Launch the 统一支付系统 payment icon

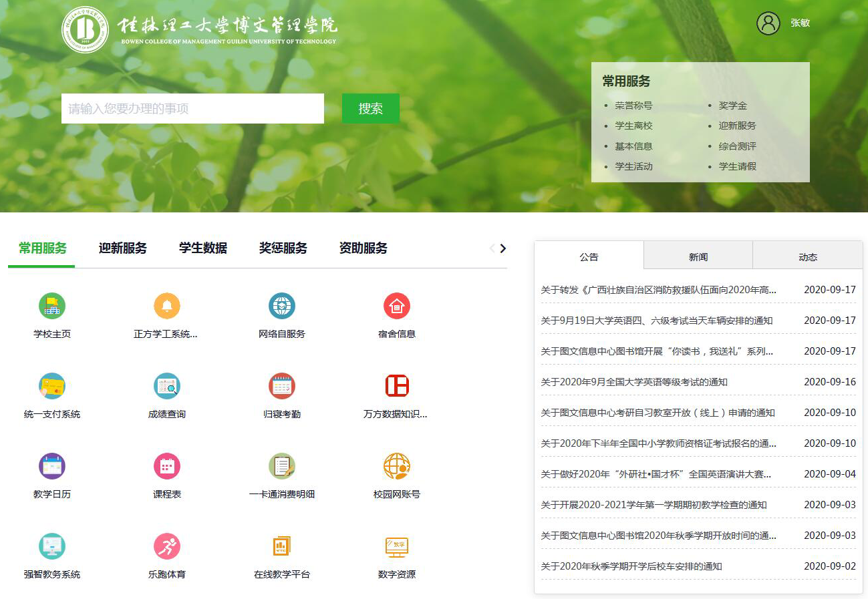point(52,387)
